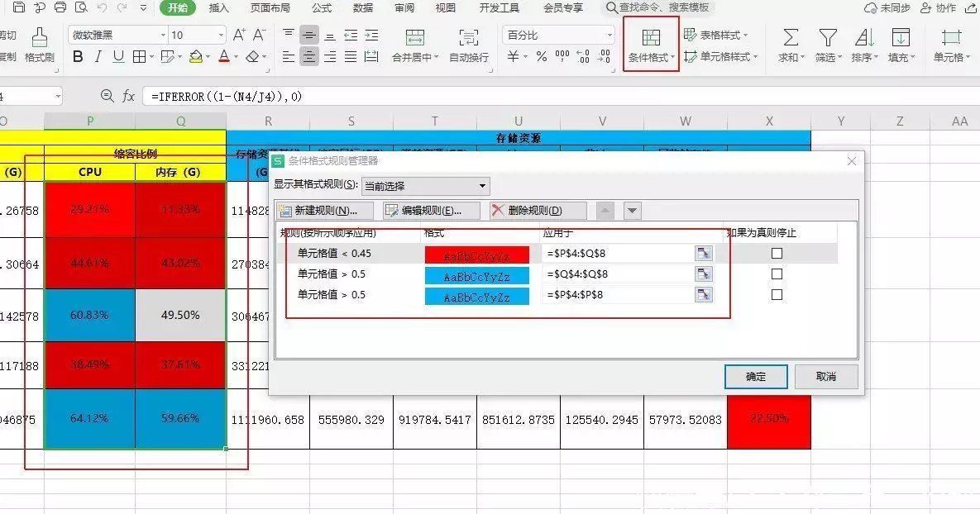
Task: Click the Top align icon
Action: coord(288,34)
